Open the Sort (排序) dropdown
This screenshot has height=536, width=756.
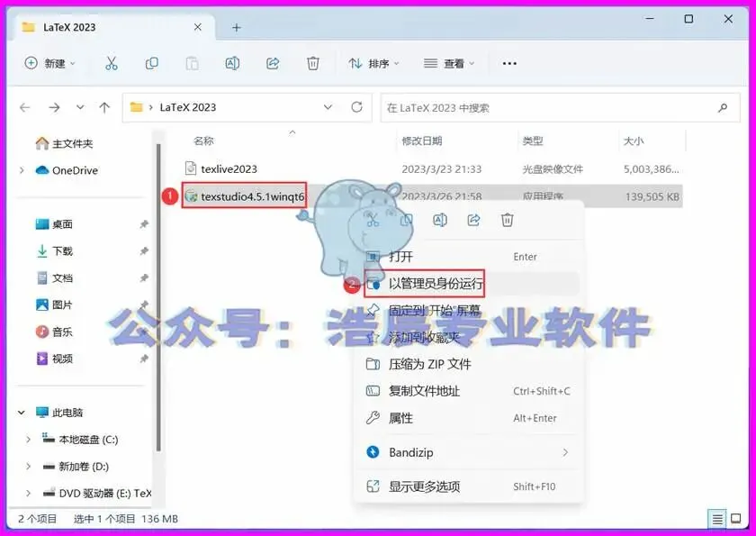[374, 63]
